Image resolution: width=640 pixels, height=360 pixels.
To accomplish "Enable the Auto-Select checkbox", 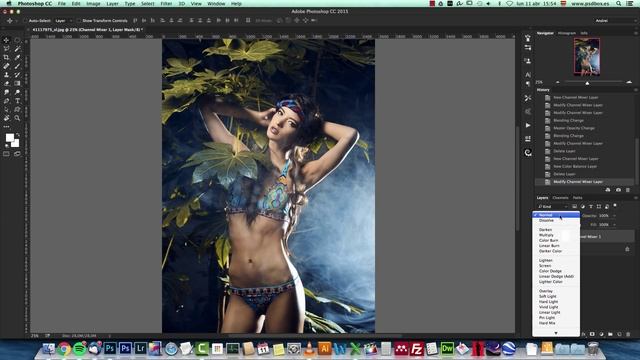I will coord(25,20).
